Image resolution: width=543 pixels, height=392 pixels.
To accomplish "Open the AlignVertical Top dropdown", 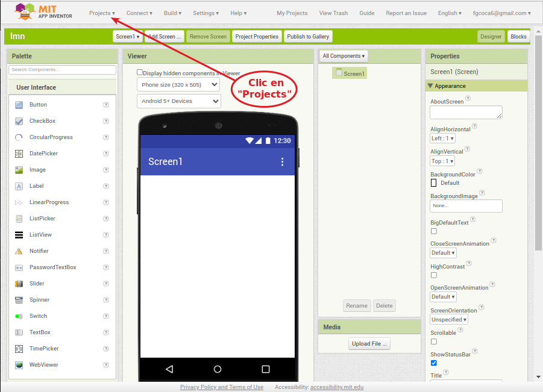I will point(442,161).
